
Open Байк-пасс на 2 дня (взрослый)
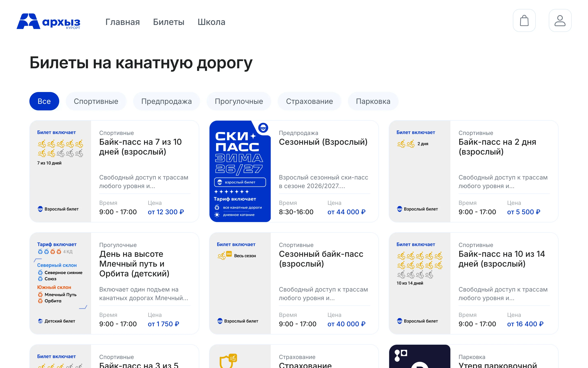497,147
